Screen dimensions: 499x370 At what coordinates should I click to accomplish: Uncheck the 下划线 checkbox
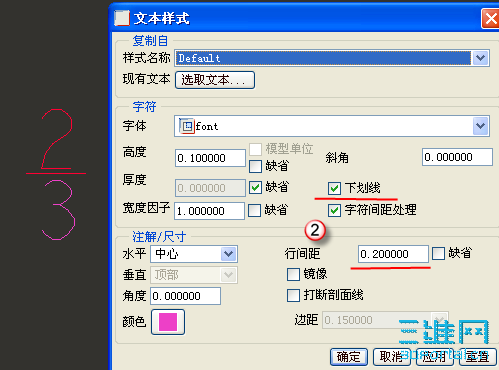tap(334, 188)
